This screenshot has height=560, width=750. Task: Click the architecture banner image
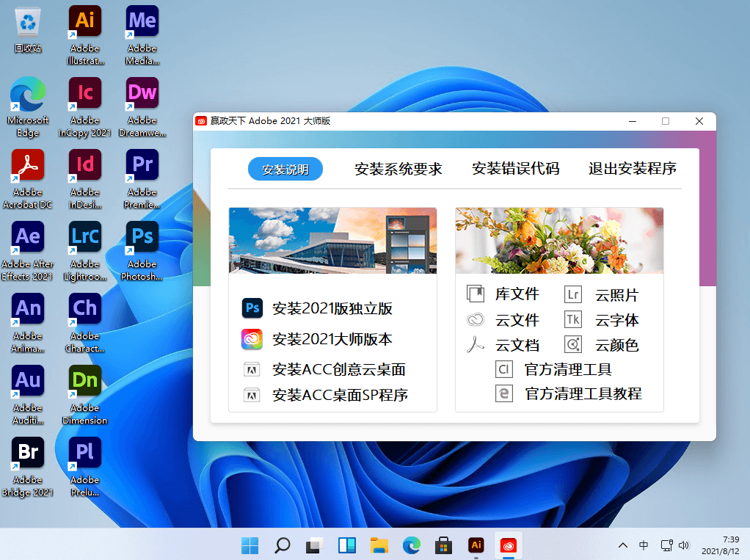[x=333, y=241]
